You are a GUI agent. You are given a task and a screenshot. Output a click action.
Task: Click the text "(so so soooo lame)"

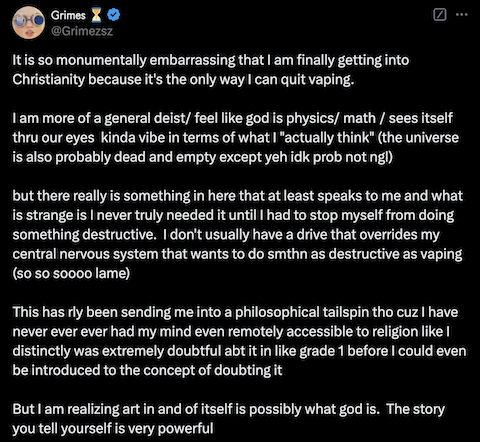pos(71,273)
